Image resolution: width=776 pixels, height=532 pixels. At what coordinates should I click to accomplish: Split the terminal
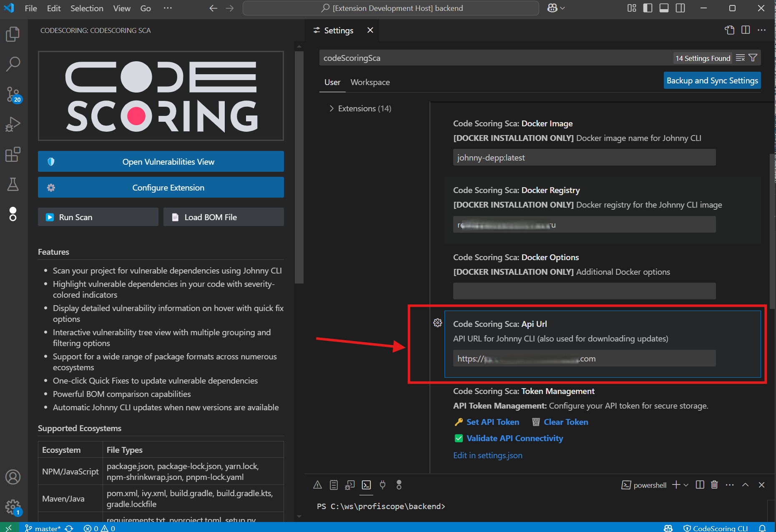pos(700,485)
